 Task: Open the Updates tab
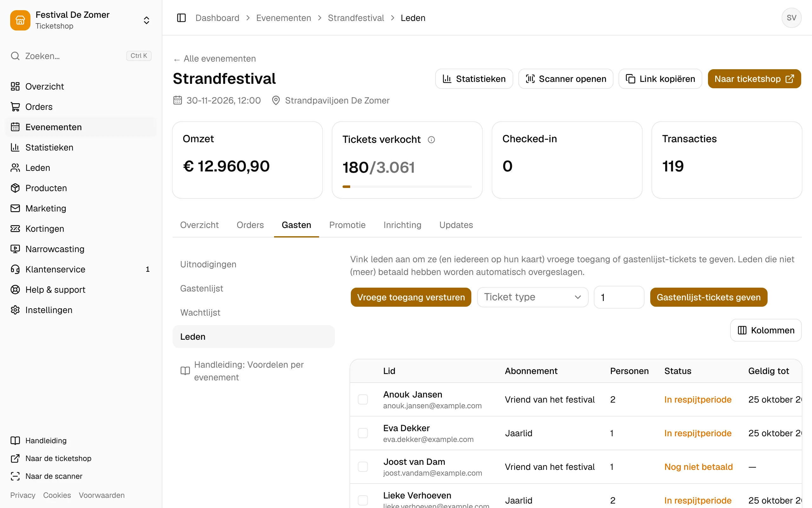[456, 225]
